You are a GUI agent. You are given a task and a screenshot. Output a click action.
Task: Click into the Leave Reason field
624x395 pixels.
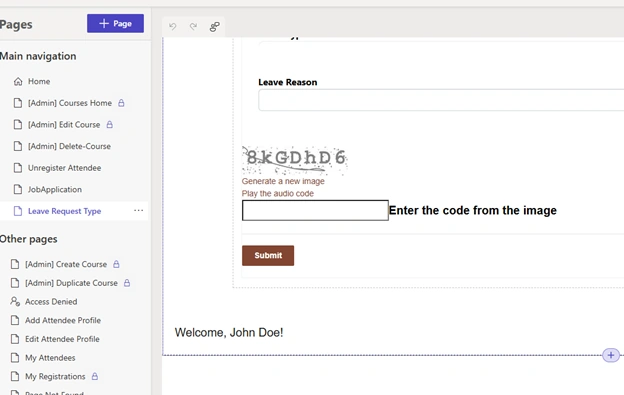(441, 100)
